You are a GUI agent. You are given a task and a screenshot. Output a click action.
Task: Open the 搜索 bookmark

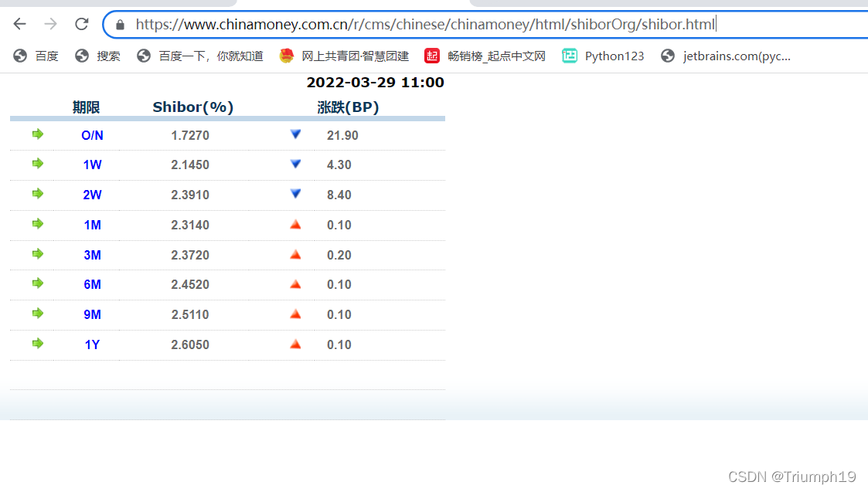(98, 56)
